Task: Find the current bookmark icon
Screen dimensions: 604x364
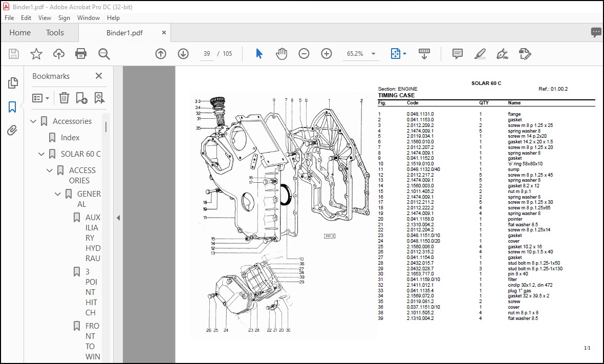Action: click(x=99, y=98)
